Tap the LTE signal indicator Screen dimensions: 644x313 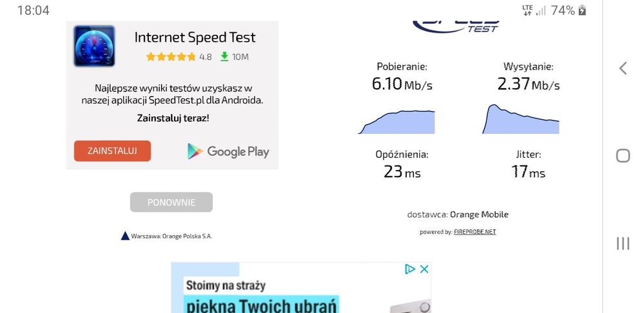[x=528, y=10]
